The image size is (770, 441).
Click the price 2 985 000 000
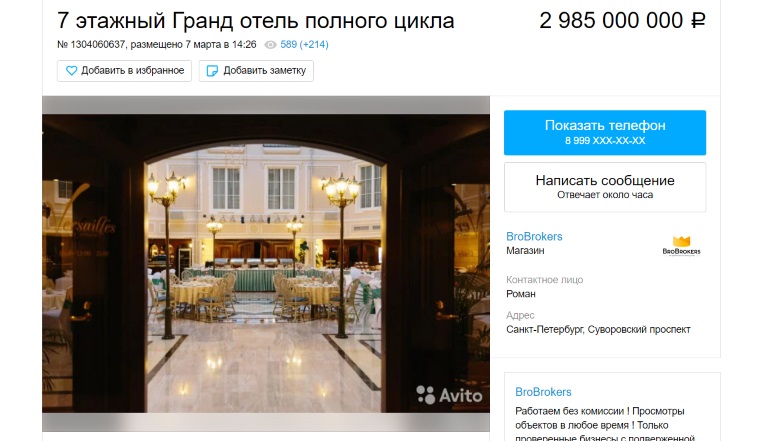[611, 21]
